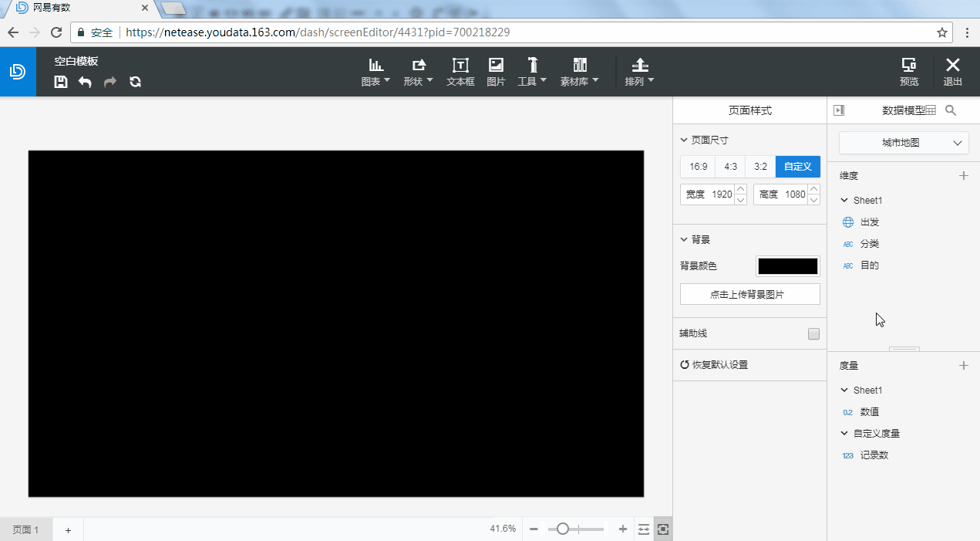Open the data table grid icon
The width and height of the screenshot is (980, 541).
pos(931,110)
